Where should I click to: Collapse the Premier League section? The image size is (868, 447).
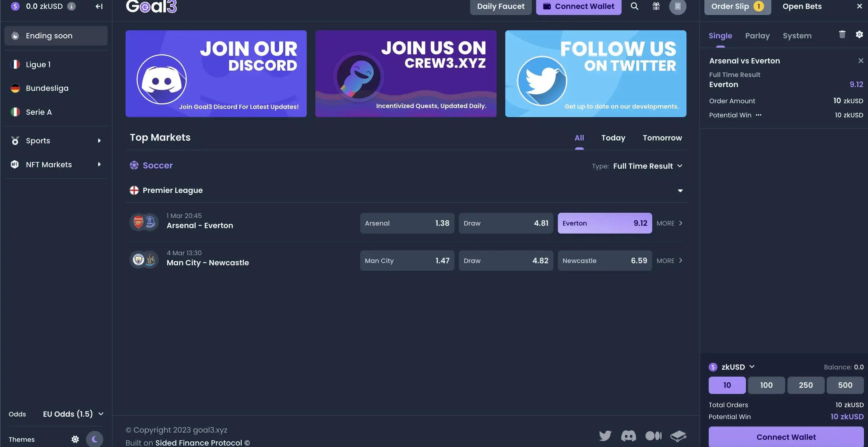click(x=680, y=191)
